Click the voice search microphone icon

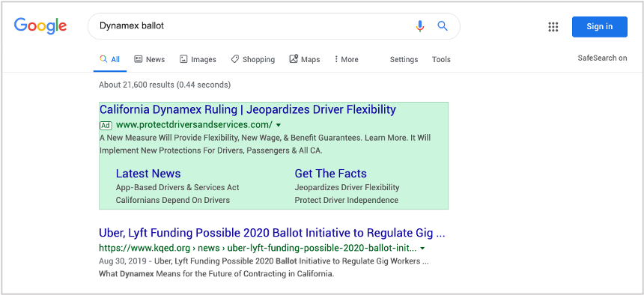[x=419, y=26]
